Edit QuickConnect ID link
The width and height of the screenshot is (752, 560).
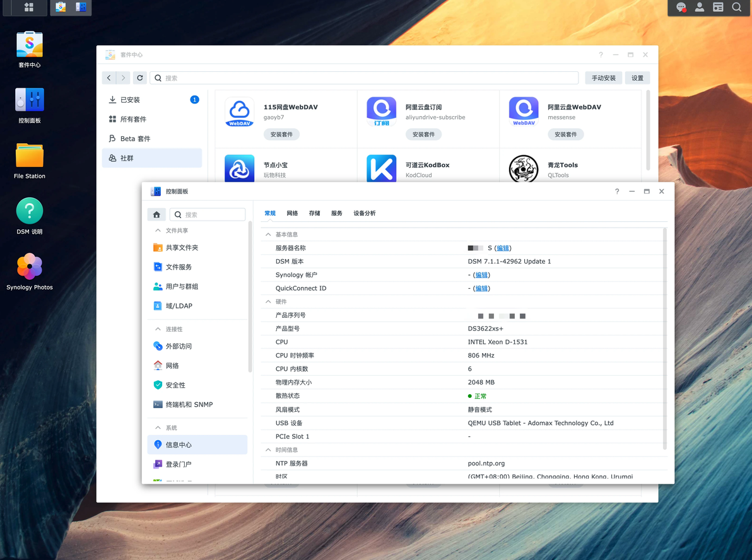tap(481, 288)
